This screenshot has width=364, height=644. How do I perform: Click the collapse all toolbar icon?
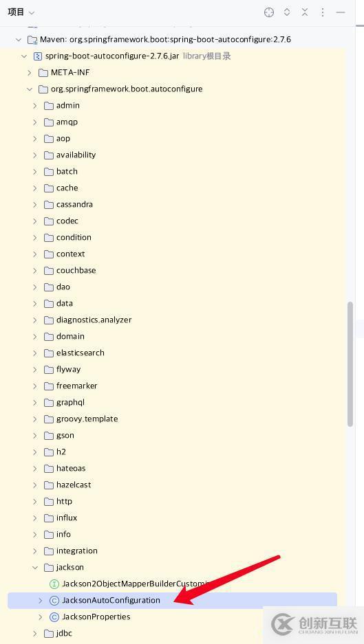[305, 12]
